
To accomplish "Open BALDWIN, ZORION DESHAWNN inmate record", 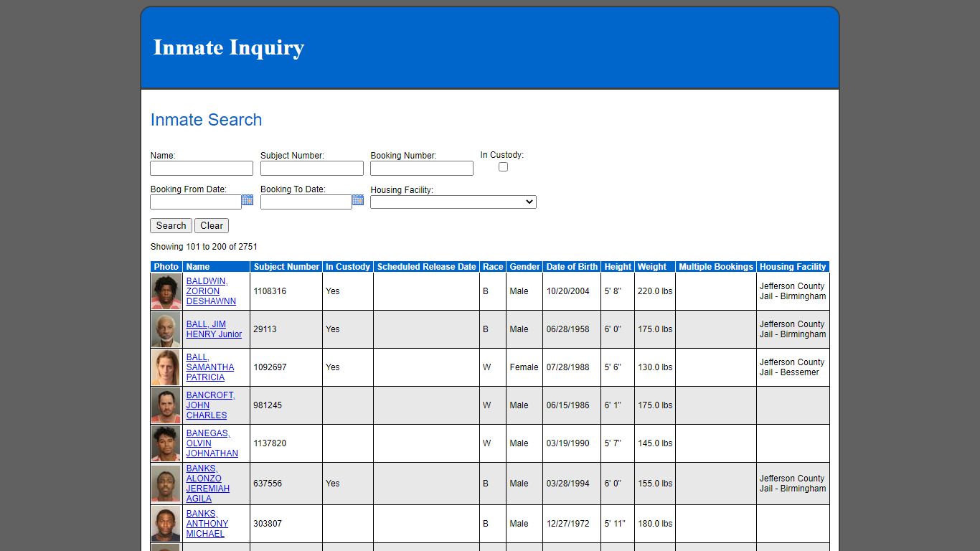I will (211, 291).
